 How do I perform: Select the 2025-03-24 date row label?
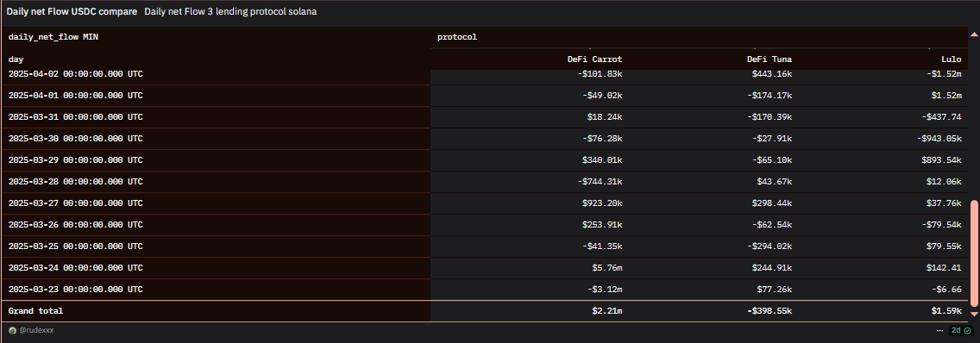tap(76, 268)
